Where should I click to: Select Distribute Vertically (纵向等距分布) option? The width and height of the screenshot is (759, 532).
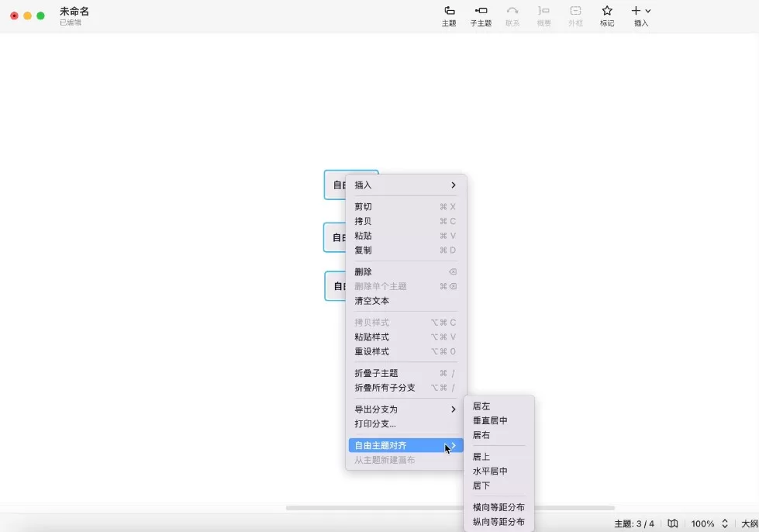(499, 522)
